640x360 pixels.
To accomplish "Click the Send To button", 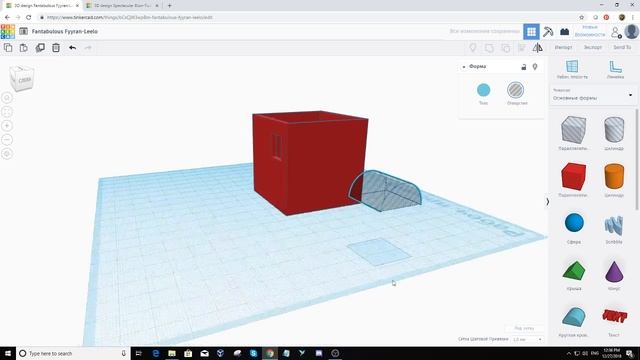I will [x=622, y=47].
